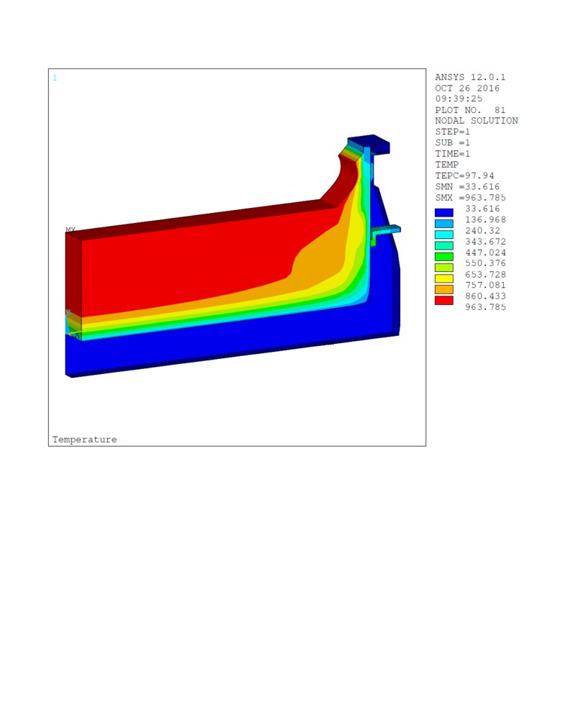The height and width of the screenshot is (728, 563).
Task: Click the SMX =963.785 value
Action: tap(470, 197)
